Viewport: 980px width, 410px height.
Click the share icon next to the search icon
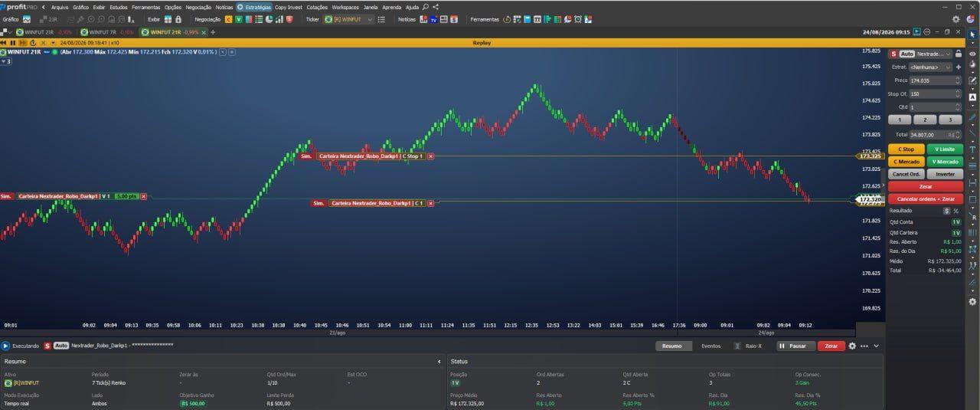point(436,7)
